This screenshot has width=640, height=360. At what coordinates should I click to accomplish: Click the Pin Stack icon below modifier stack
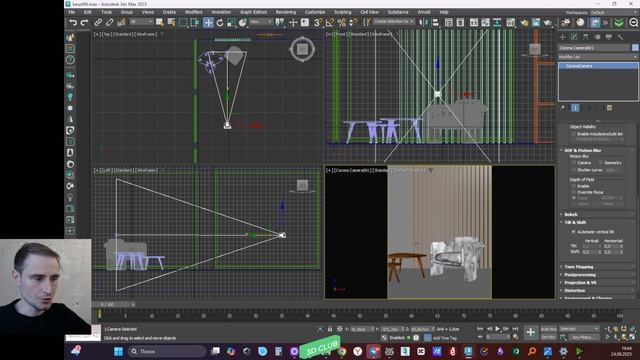563,108
